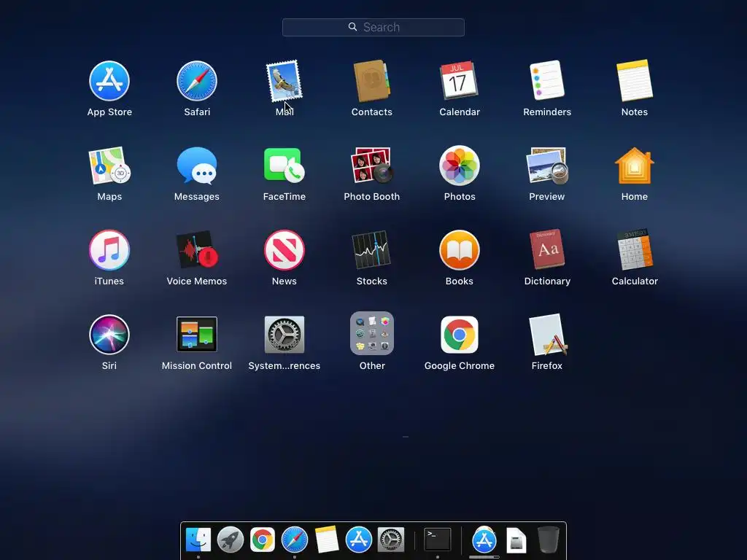Open the Preview app
The image size is (747, 560).
click(547, 166)
